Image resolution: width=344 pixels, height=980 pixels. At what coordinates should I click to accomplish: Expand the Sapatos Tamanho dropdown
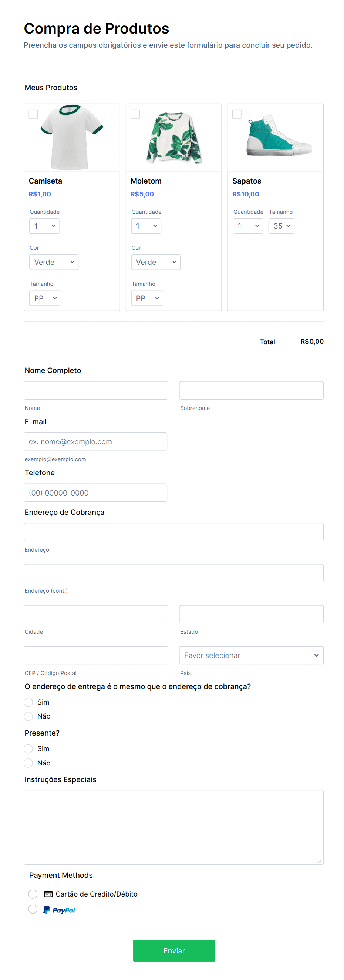tap(281, 226)
